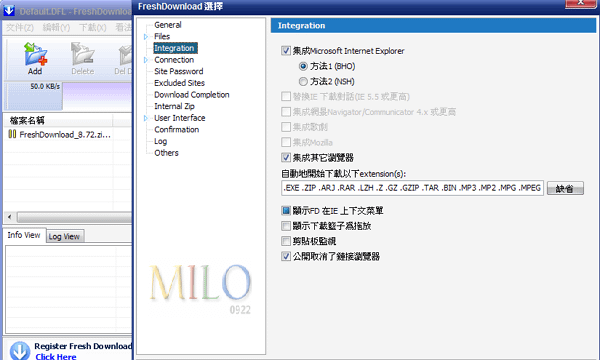Image resolution: width=600 pixels, height=360 pixels.
Task: Open Site Password settings
Action: pos(178,72)
